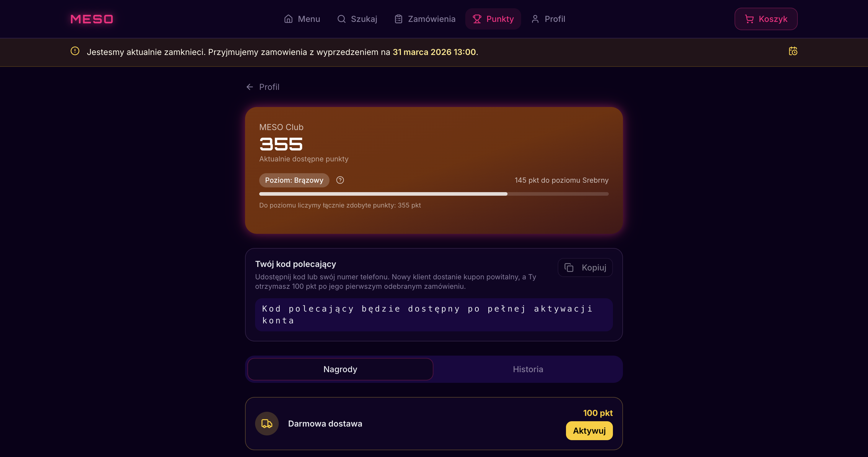Click the person icon for Profil
Screen dimensions: 868x457
point(535,19)
